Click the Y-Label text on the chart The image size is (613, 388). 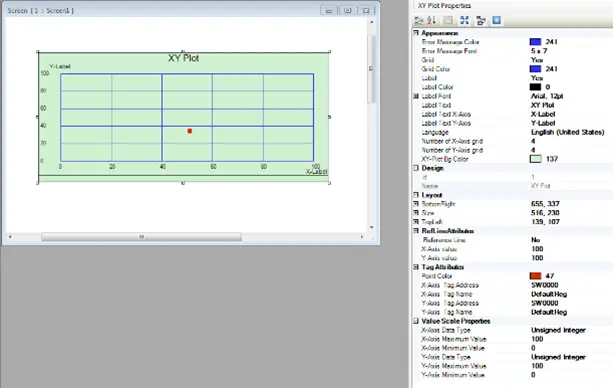click(60, 66)
